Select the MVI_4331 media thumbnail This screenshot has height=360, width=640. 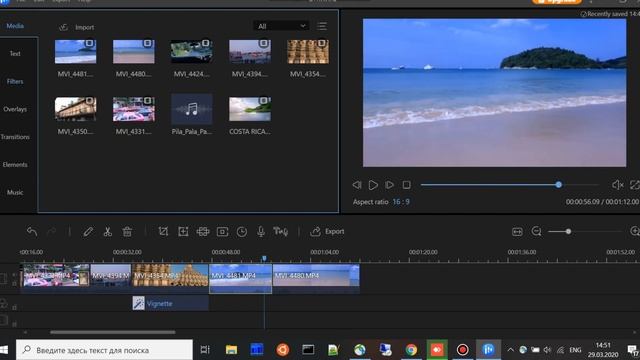point(133,109)
